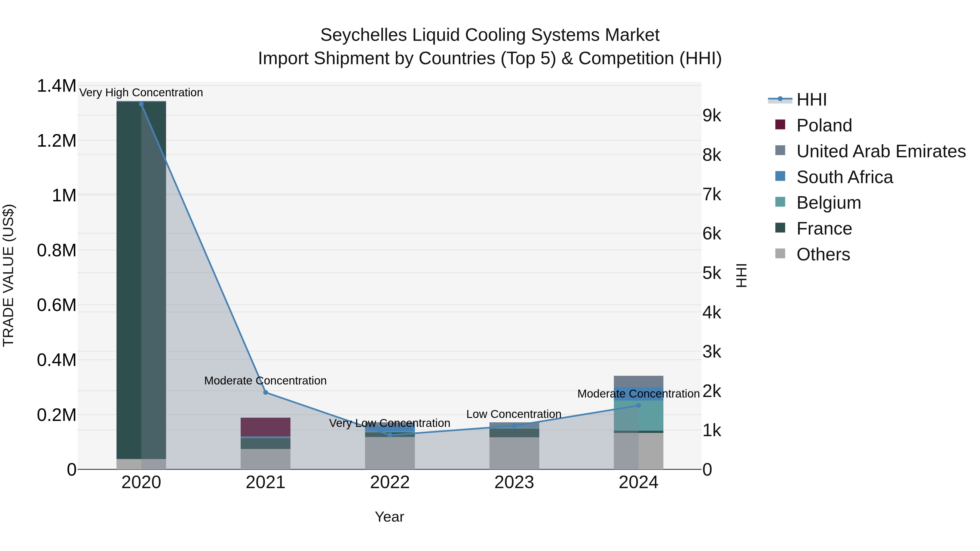The height and width of the screenshot is (551, 980).
Task: Click the 2023 HHI data point
Action: click(514, 426)
